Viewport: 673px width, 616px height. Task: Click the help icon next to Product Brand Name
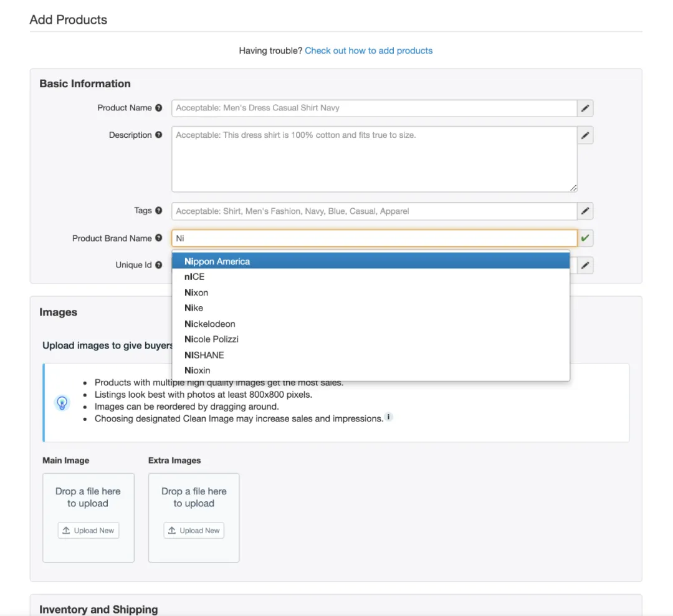click(x=159, y=238)
